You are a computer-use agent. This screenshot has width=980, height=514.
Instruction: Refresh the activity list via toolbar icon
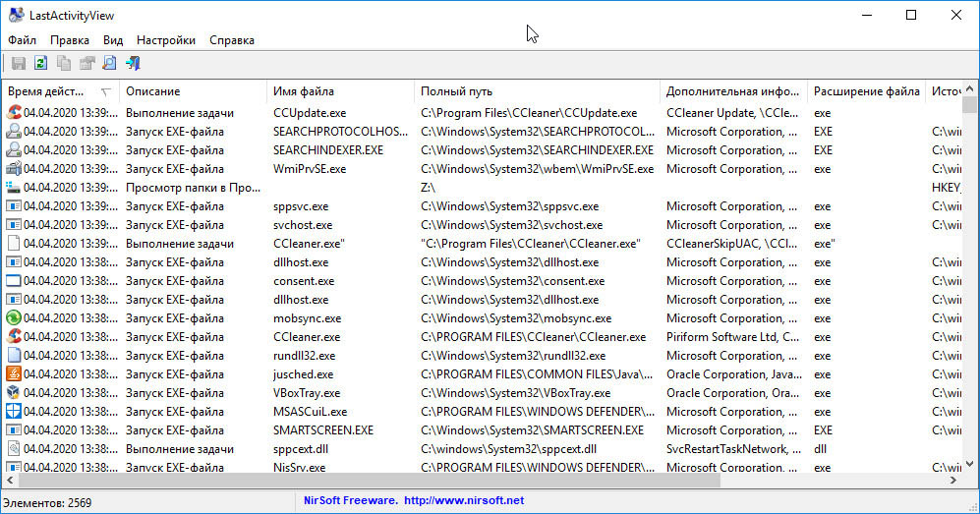[40, 63]
